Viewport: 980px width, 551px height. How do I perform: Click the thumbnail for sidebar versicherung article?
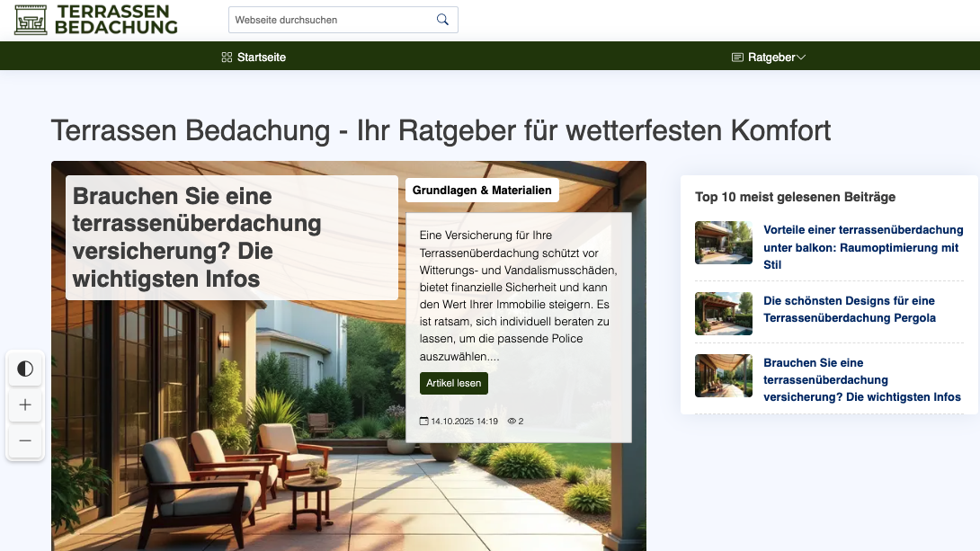[x=724, y=376]
